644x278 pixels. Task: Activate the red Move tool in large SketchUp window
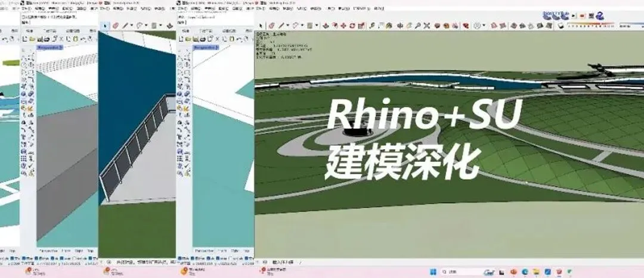pos(343,26)
